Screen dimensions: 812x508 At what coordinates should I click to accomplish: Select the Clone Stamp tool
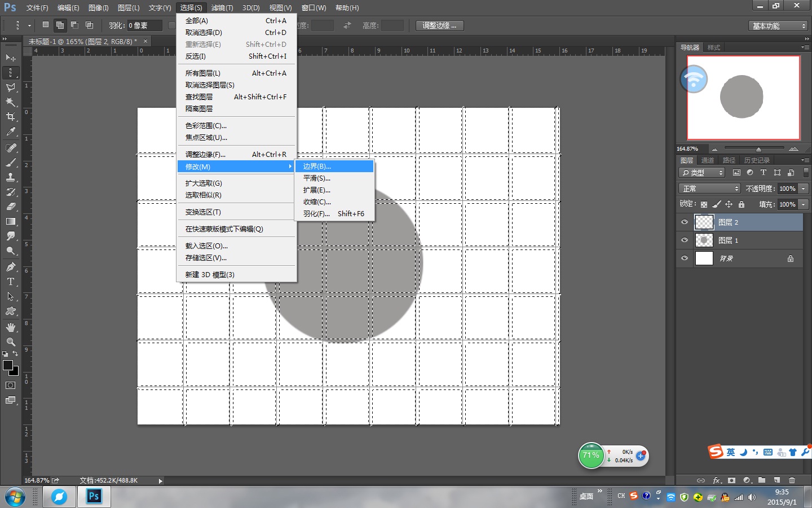pyautogui.click(x=11, y=177)
